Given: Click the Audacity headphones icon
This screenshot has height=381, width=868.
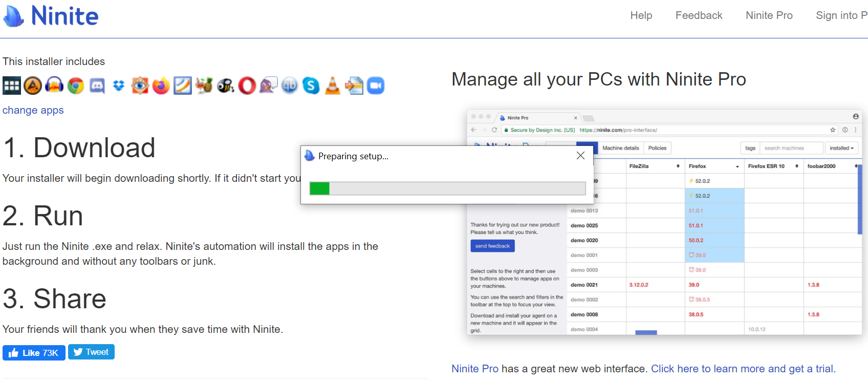Looking at the screenshot, I should [54, 86].
